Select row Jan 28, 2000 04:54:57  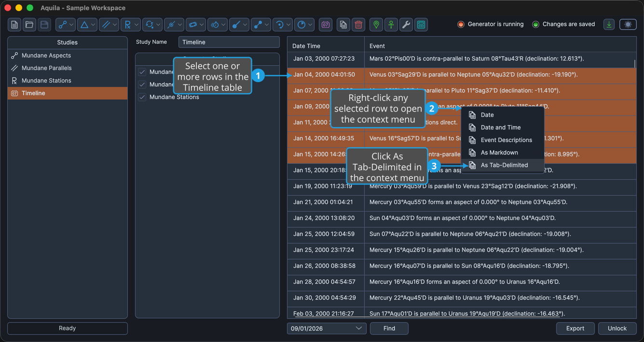coord(462,282)
